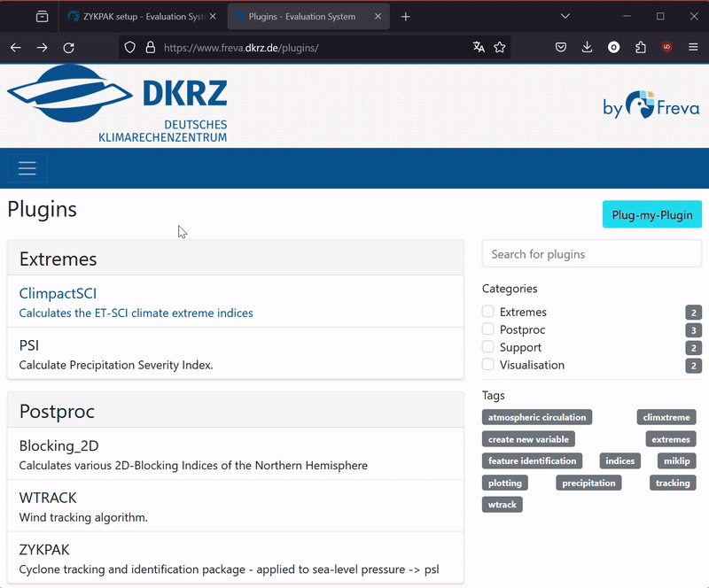This screenshot has width=709, height=588.
Task: View site security padlock information
Action: click(x=151, y=48)
